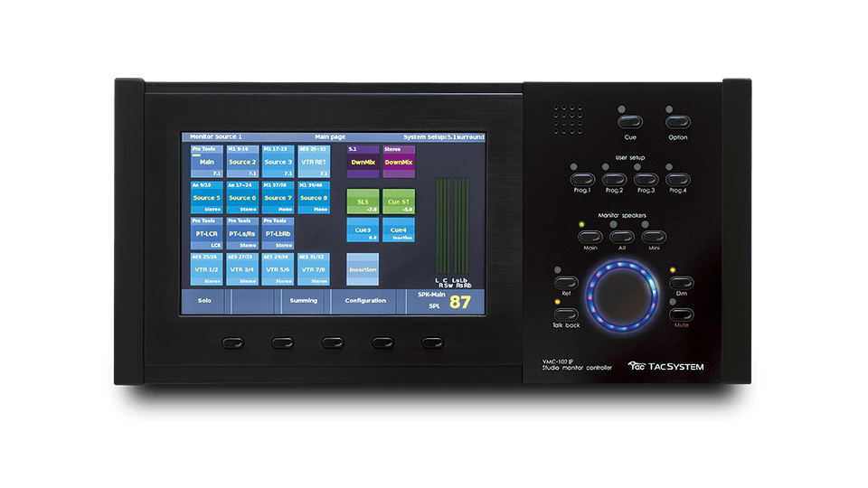Tap the 'Main page' title text
This screenshot has width=868, height=488.
click(330, 136)
